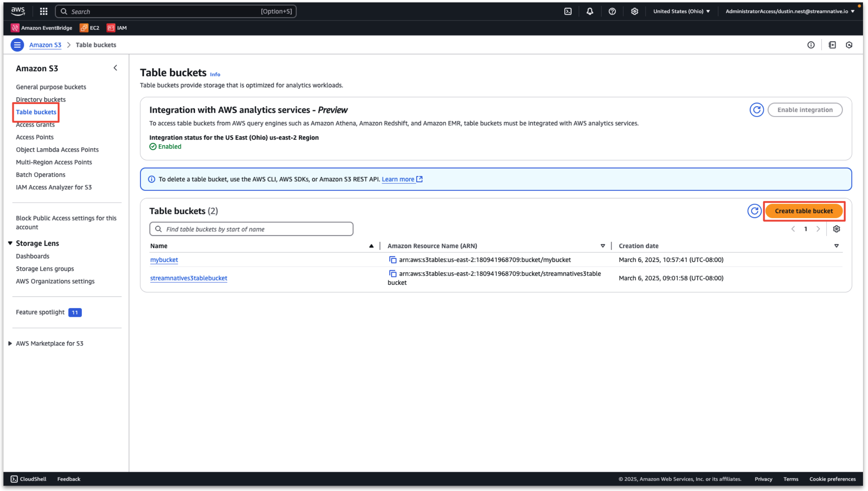
Task: Select Access Points in the sidebar
Action: (35, 137)
